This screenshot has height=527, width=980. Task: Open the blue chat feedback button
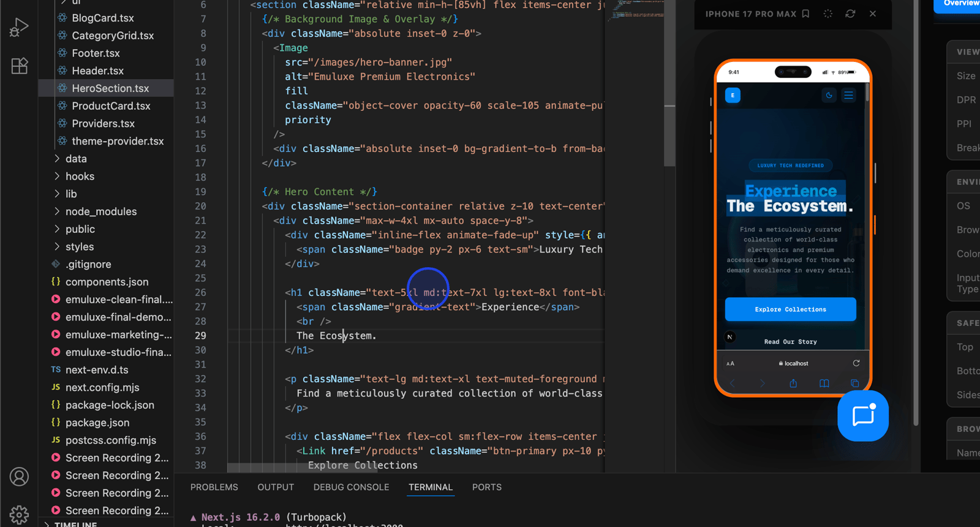[x=862, y=416]
